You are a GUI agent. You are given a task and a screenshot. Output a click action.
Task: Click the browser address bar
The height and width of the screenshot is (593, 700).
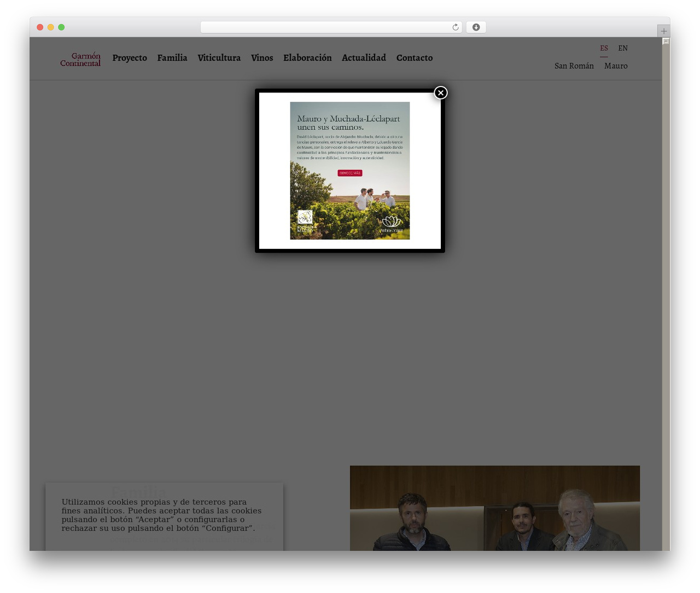point(331,27)
